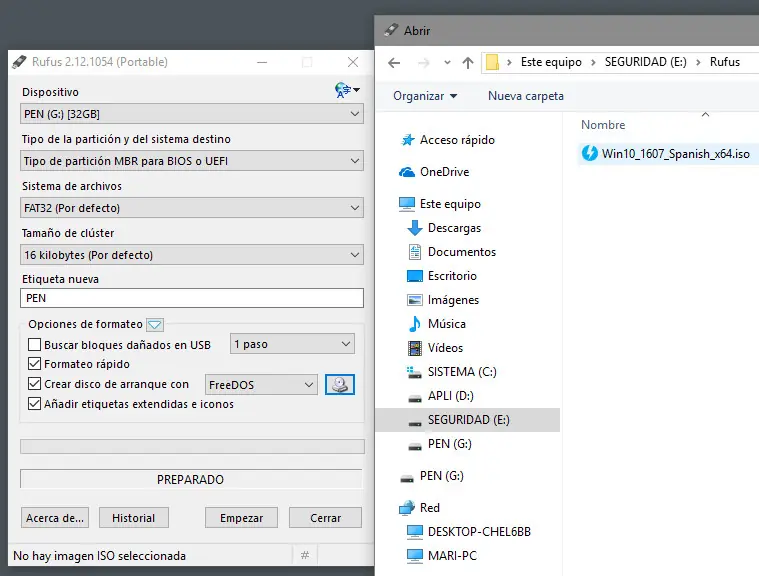759x576 pixels.
Task: Click the Etiqueta nueva PEN text field
Action: click(x=192, y=298)
